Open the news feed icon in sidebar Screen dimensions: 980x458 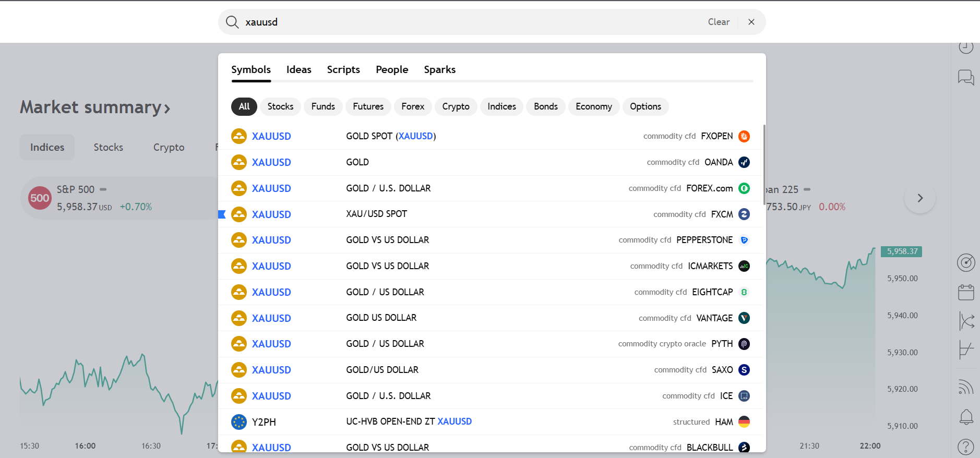pos(966,387)
